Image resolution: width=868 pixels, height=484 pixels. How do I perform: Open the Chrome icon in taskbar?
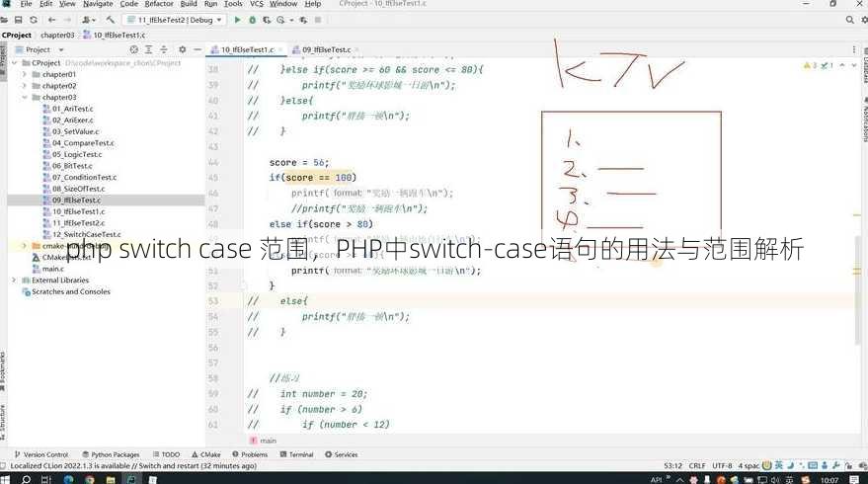point(90,480)
